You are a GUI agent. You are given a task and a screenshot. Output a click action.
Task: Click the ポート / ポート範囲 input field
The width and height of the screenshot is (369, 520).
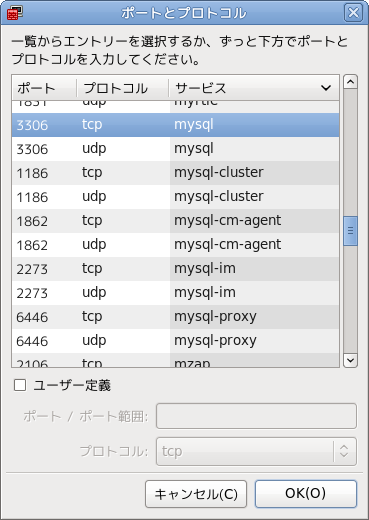(256, 416)
